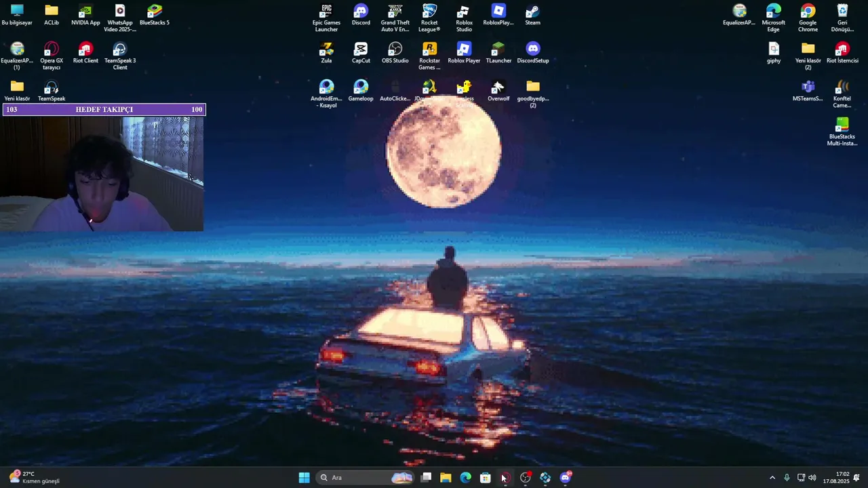Open the weather widget showing 27°C
868x488 pixels.
tap(34, 478)
